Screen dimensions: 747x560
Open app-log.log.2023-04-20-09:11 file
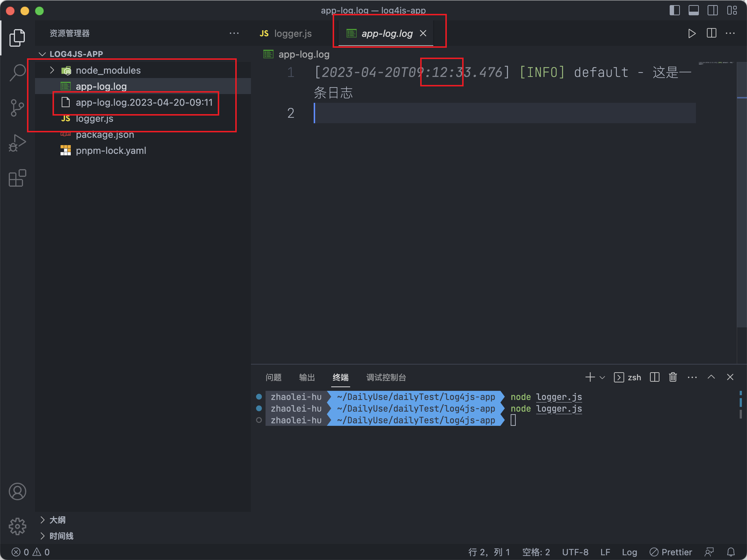click(144, 102)
